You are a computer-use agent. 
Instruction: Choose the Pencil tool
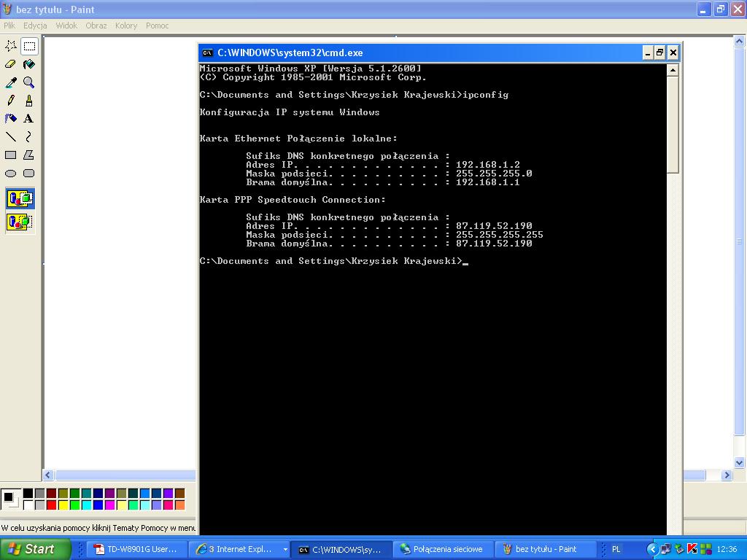point(10,101)
